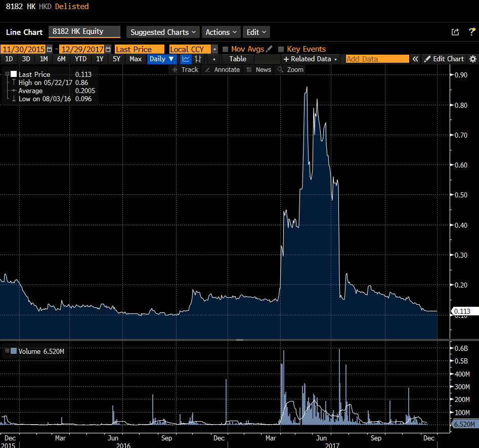Click the Annotate button
This screenshot has height=448, width=479.
223,70
